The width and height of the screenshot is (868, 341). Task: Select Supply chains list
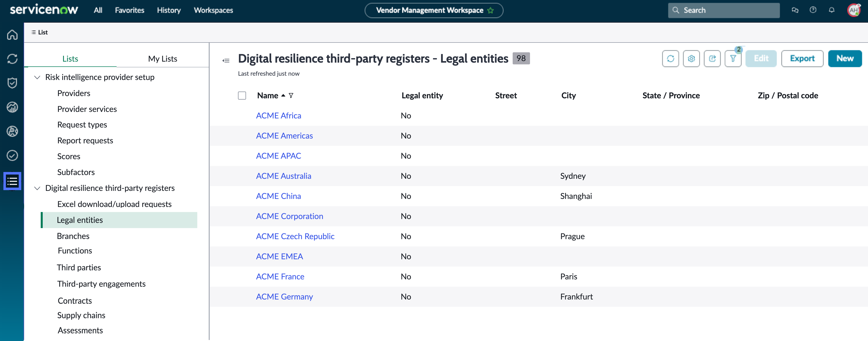coord(81,316)
